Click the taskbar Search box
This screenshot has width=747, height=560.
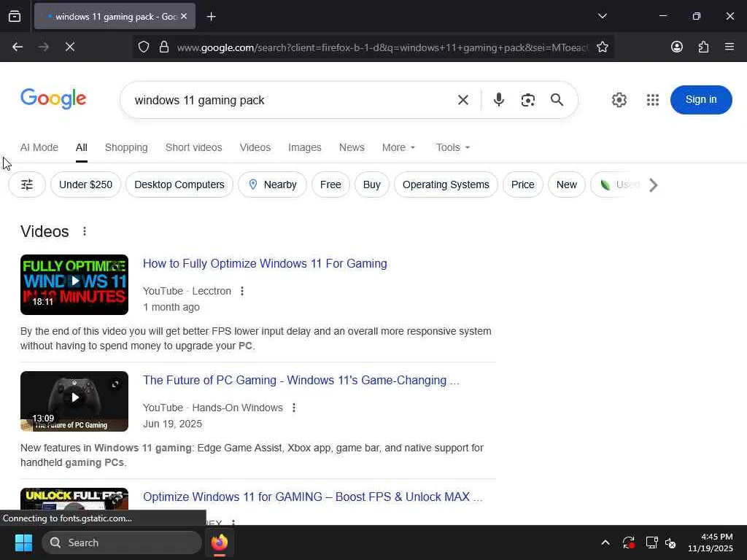(122, 542)
